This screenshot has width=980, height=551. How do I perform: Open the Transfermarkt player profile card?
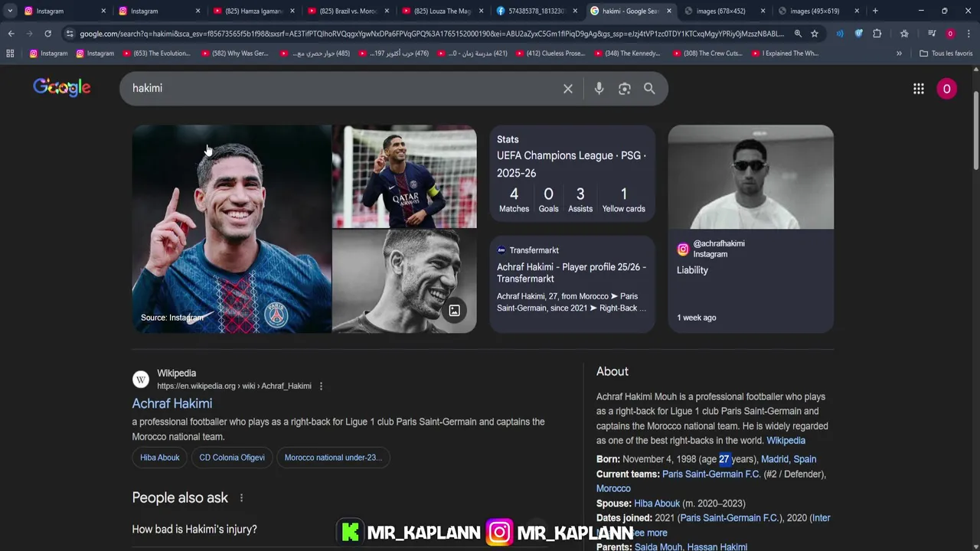(572, 283)
